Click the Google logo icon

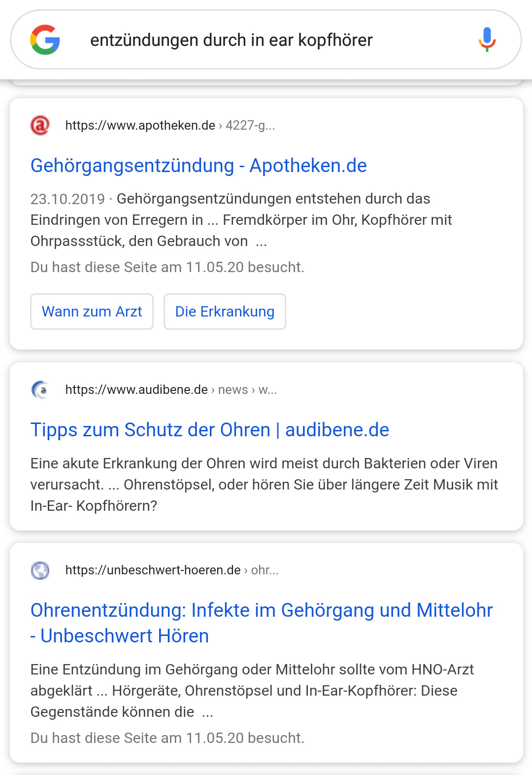tap(45, 40)
